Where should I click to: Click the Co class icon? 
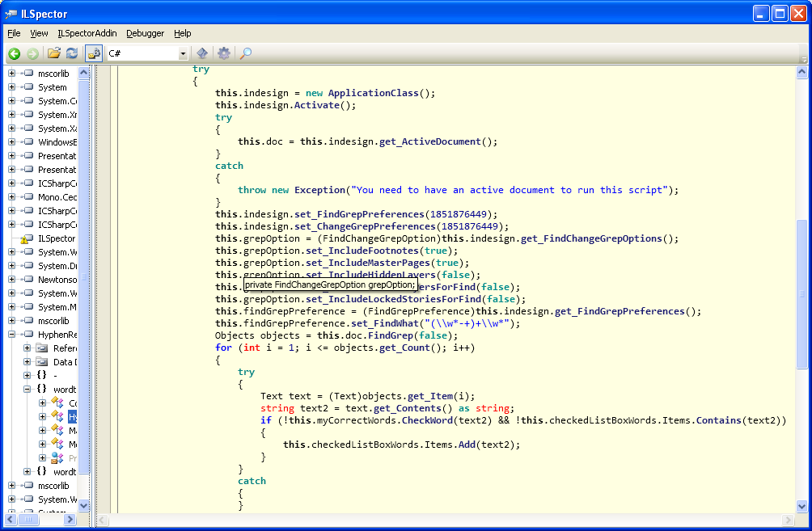coord(57,402)
